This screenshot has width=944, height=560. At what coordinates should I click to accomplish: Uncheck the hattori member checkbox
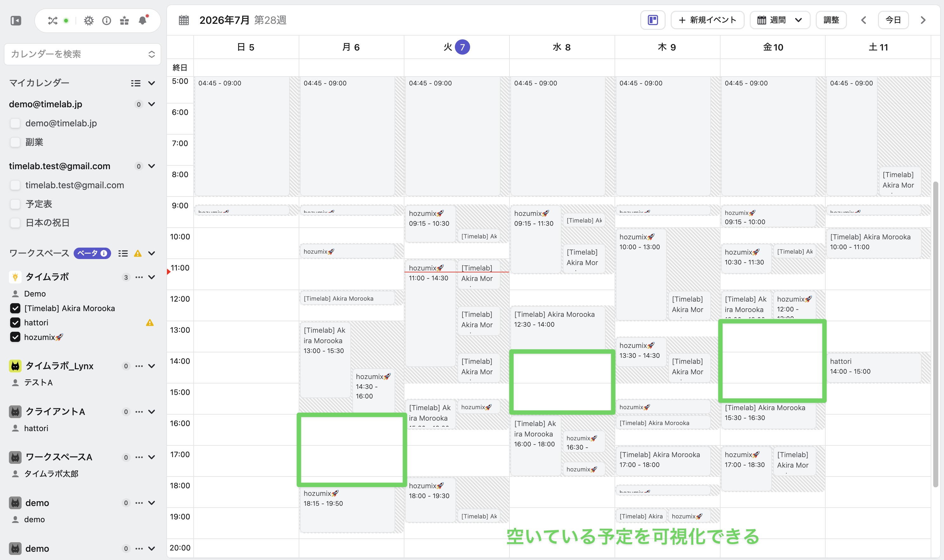15,323
